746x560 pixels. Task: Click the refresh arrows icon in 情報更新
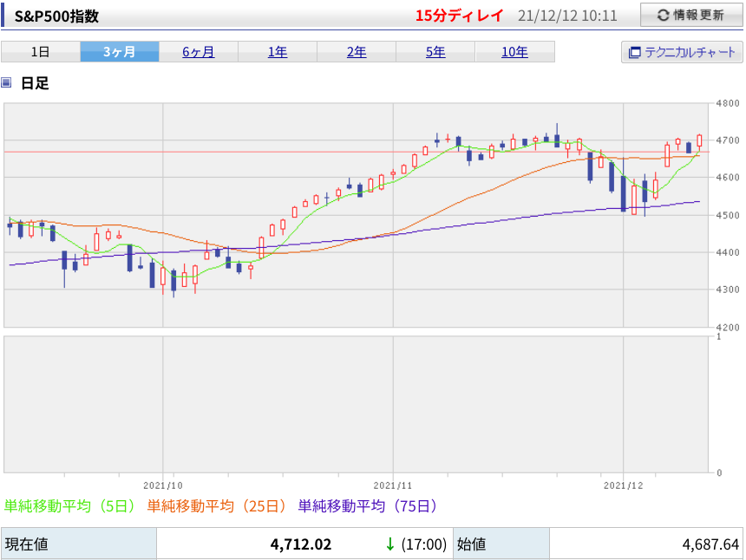point(664,16)
